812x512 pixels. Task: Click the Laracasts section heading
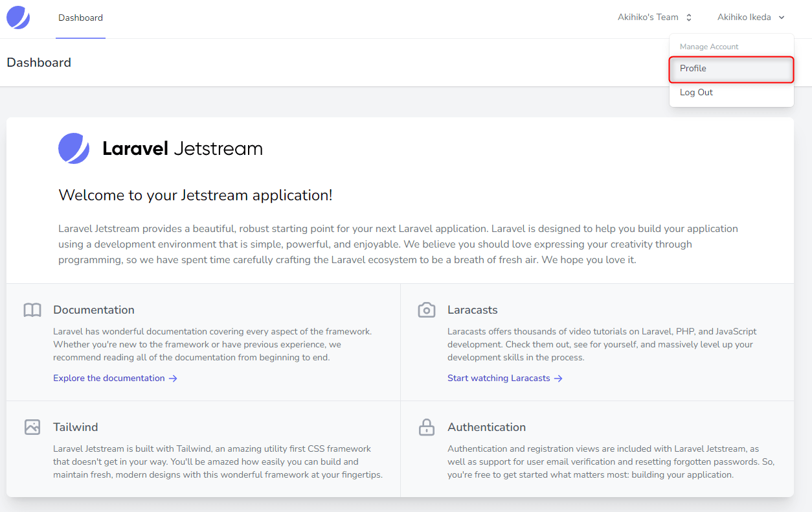tap(472, 310)
